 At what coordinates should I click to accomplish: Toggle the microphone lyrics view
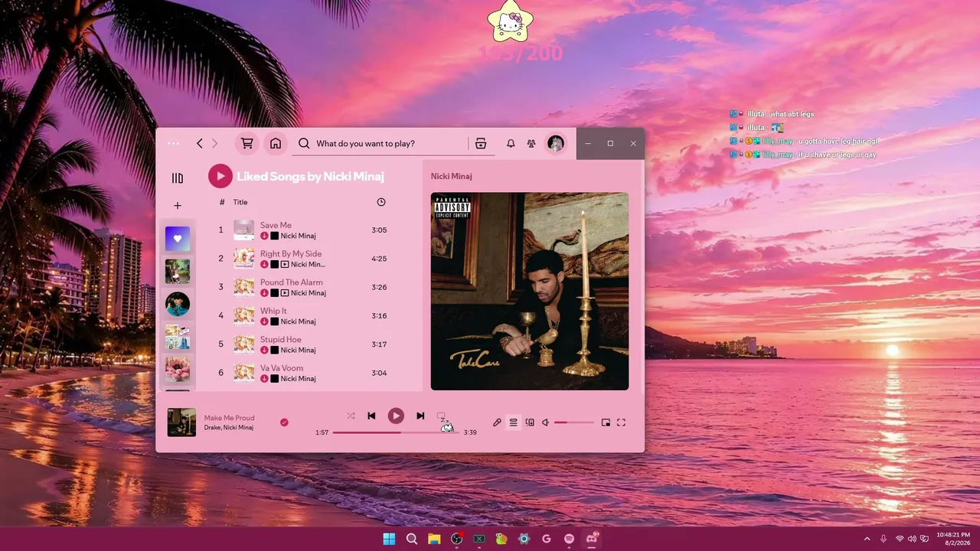click(x=497, y=422)
